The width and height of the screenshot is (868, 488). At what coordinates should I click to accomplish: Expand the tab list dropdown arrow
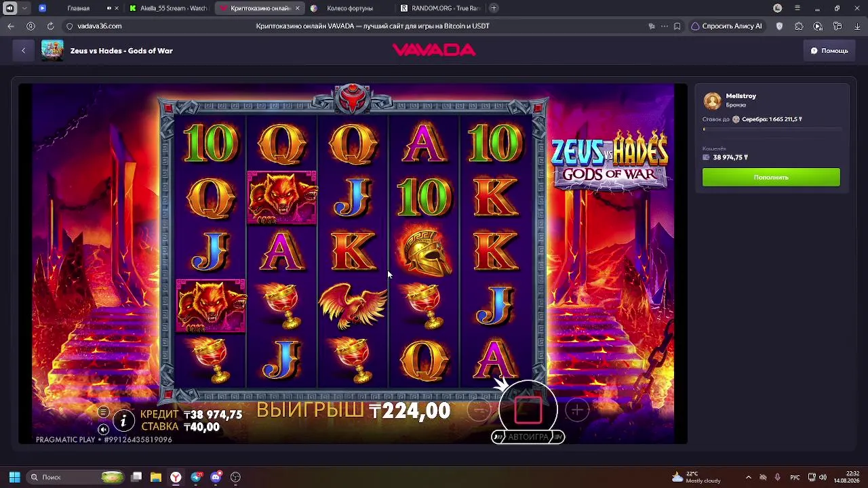pyautogui.click(x=25, y=8)
